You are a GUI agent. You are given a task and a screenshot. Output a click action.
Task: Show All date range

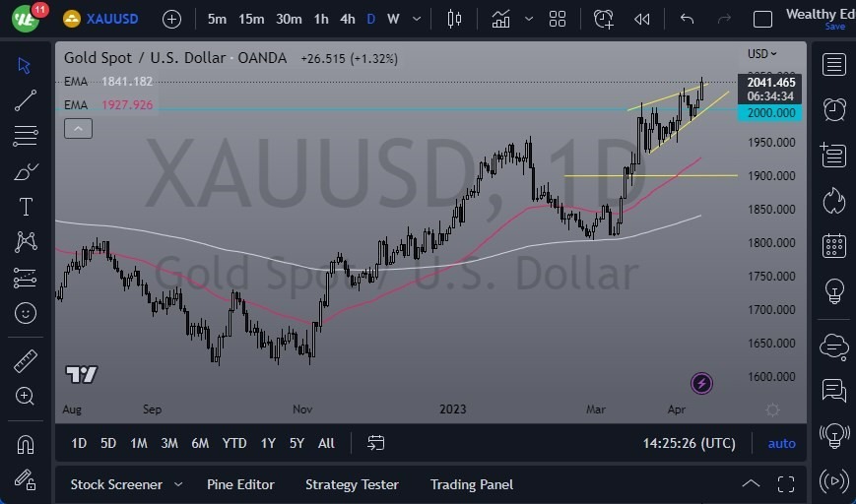(x=326, y=443)
